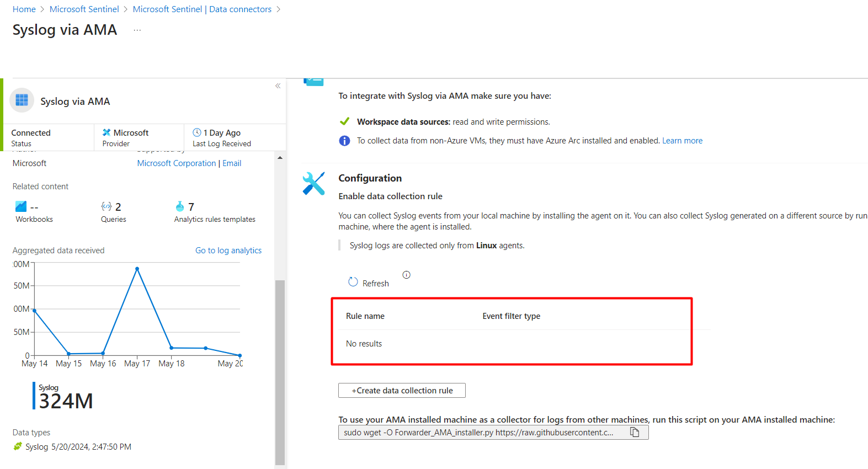Click the Refresh circular arrow icon
This screenshot has width=868, height=469.
pyautogui.click(x=353, y=282)
